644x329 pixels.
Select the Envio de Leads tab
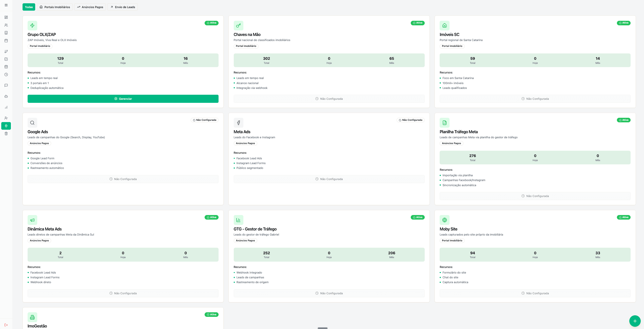123,7
